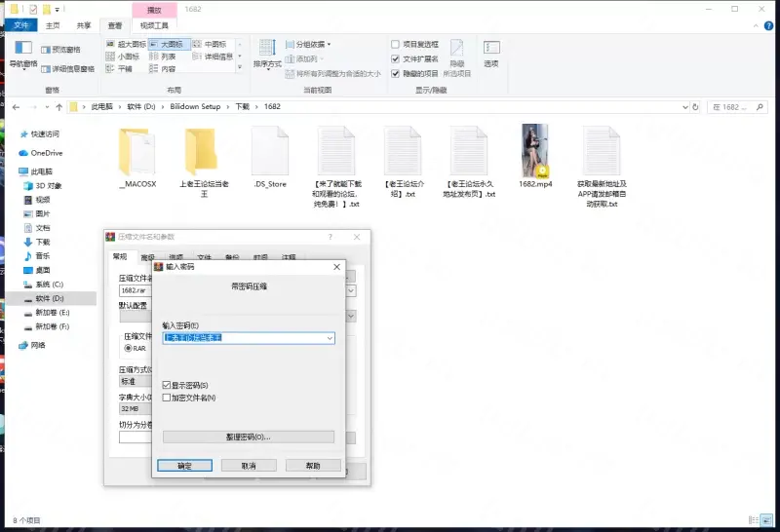Expand the password input dropdown arrow
The width and height of the screenshot is (780, 532).
331,338
